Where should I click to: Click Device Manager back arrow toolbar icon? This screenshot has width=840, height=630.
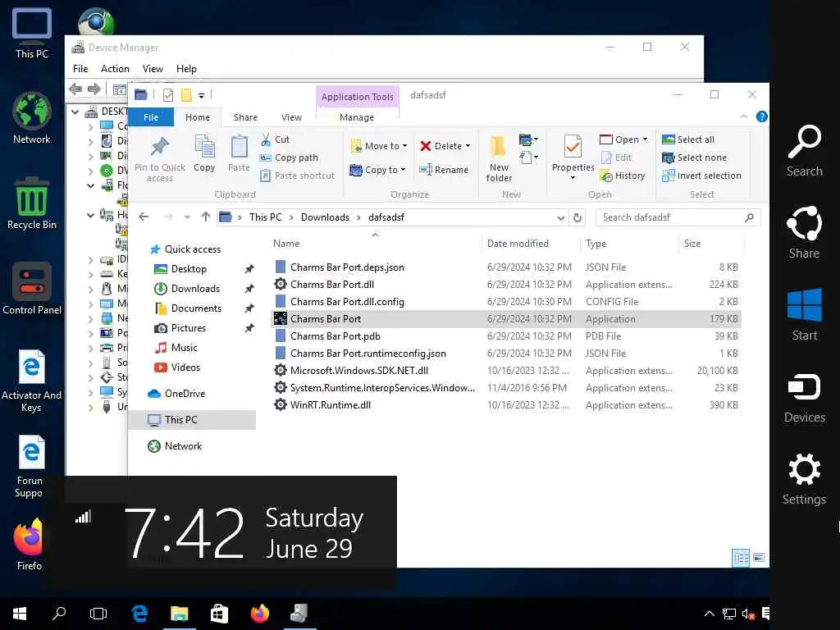tap(75, 89)
